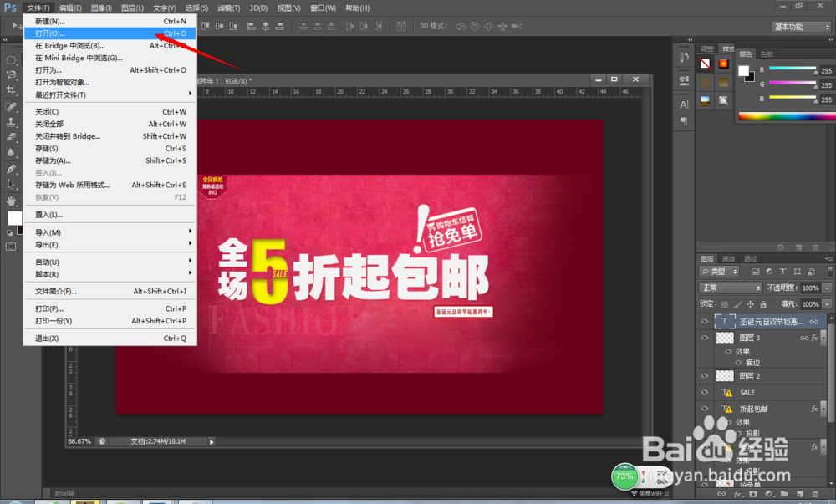The height and width of the screenshot is (504, 836).
Task: Expand the 导入 submenu
Action: pyautogui.click(x=110, y=232)
